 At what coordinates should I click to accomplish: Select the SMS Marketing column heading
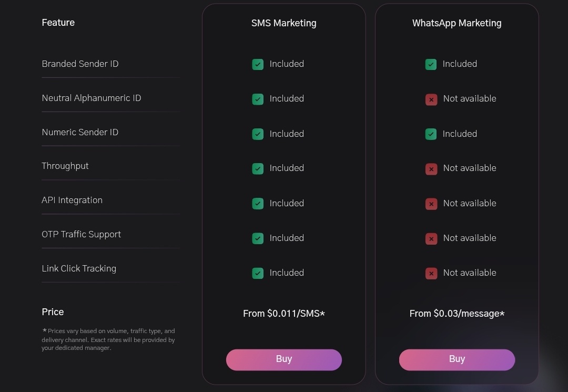click(x=284, y=23)
